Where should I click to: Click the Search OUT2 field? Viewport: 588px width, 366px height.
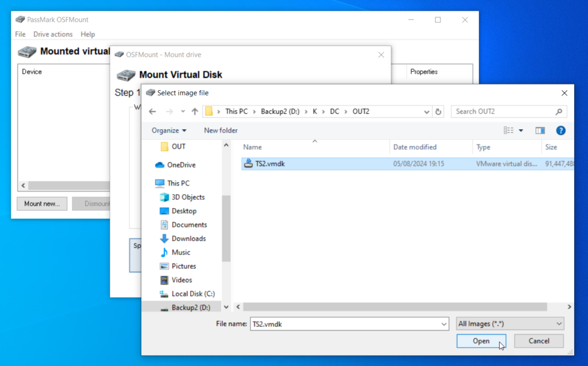click(509, 111)
